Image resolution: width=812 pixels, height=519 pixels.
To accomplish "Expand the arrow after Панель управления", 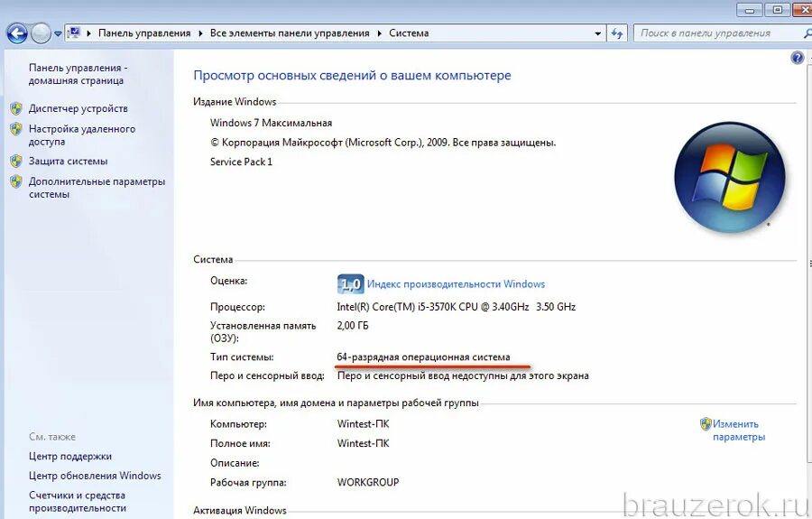I will pyautogui.click(x=200, y=33).
